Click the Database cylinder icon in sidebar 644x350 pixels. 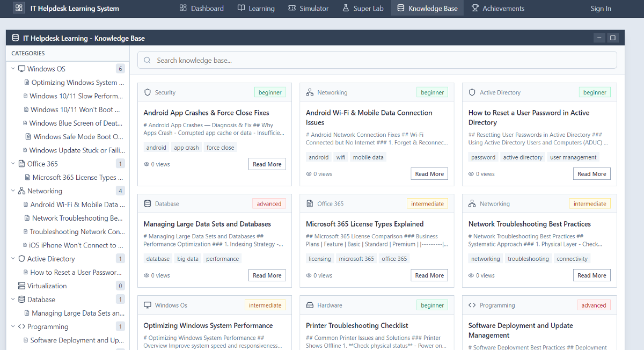(21, 300)
